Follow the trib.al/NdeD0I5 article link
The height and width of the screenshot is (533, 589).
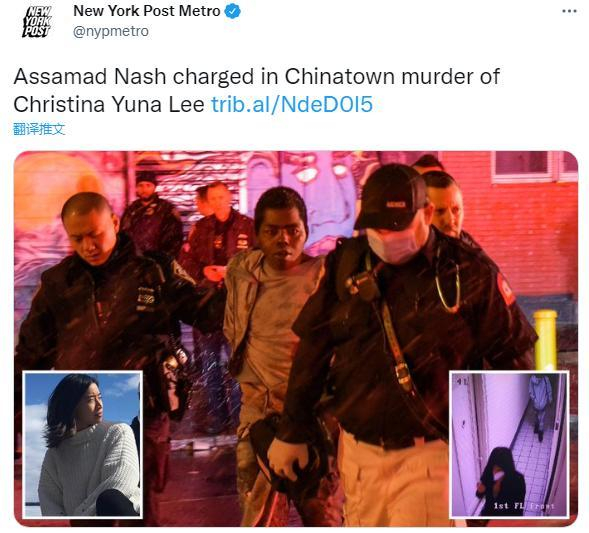(x=292, y=104)
